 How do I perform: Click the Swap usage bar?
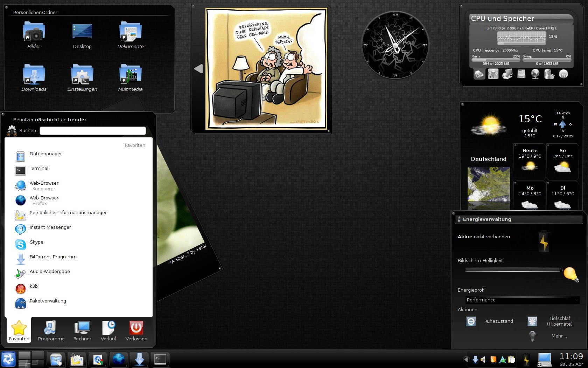(x=547, y=60)
